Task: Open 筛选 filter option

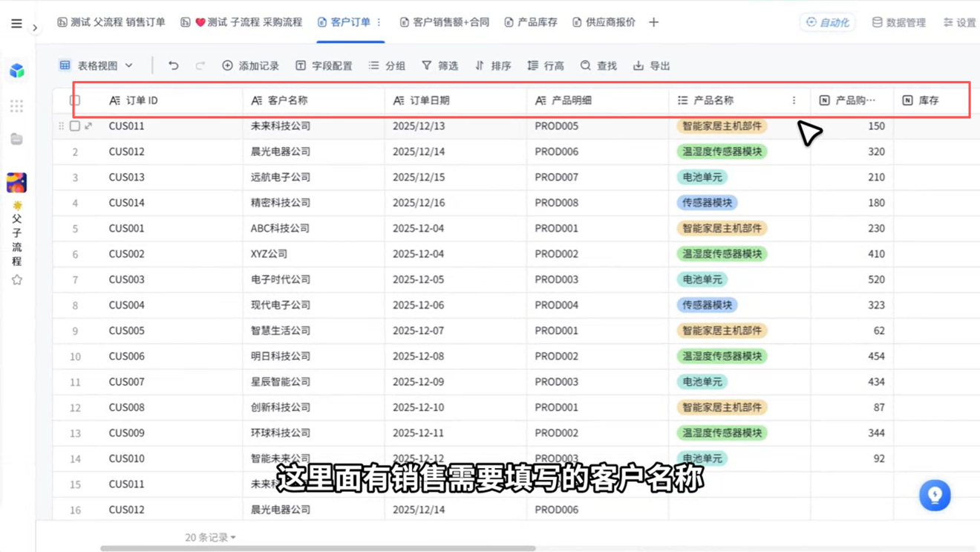Action: coord(440,65)
